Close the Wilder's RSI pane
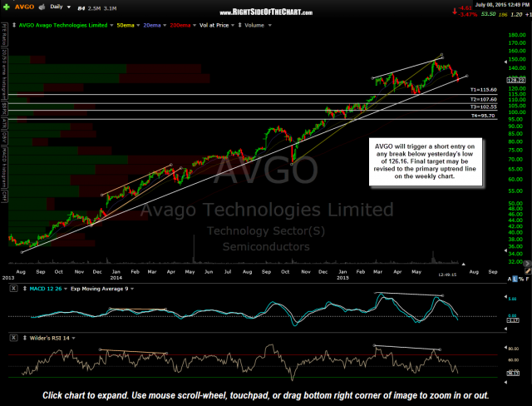The height and width of the screenshot is (406, 532). (13, 338)
